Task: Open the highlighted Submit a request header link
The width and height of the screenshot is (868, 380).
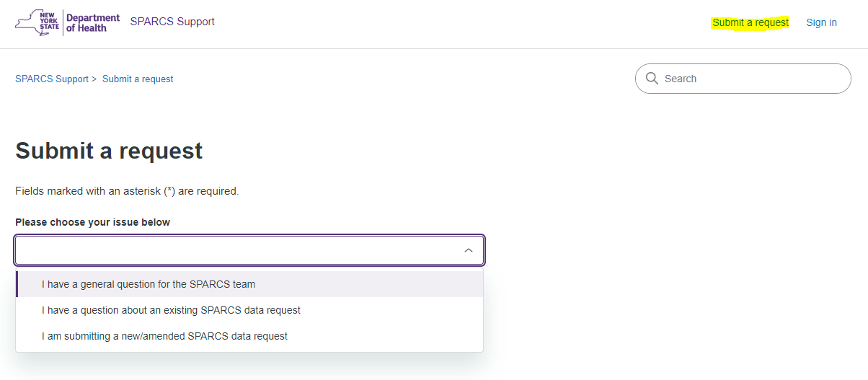Action: 750,22
